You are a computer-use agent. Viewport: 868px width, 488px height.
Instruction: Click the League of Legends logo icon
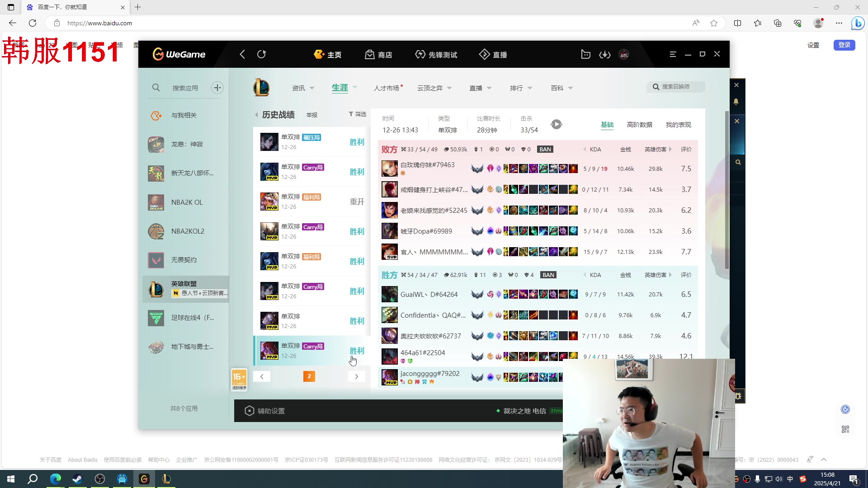(x=261, y=88)
